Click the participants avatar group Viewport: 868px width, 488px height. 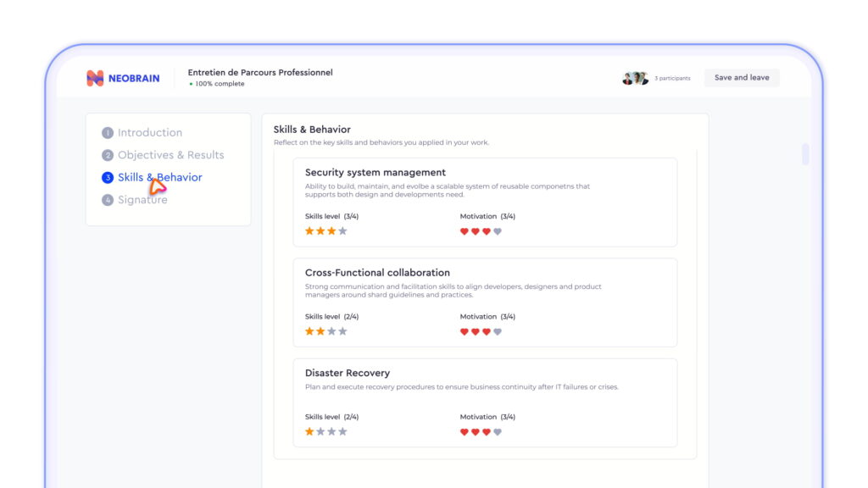coord(636,77)
